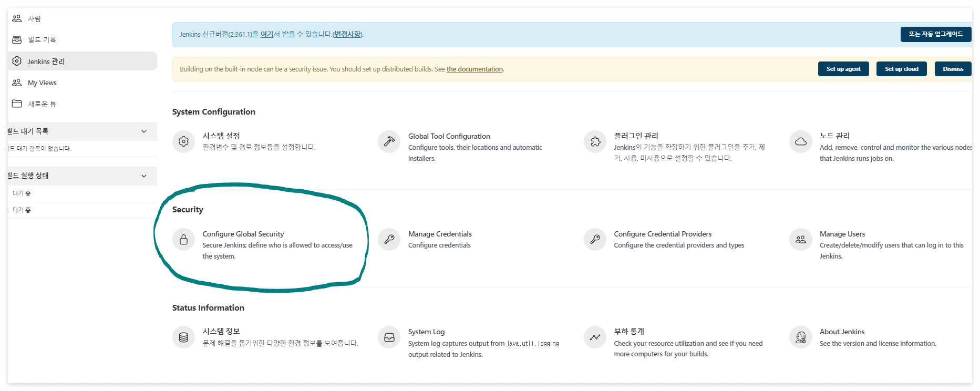Click the Manage Credentials key icon
This screenshot has height=391, width=980.
[389, 239]
